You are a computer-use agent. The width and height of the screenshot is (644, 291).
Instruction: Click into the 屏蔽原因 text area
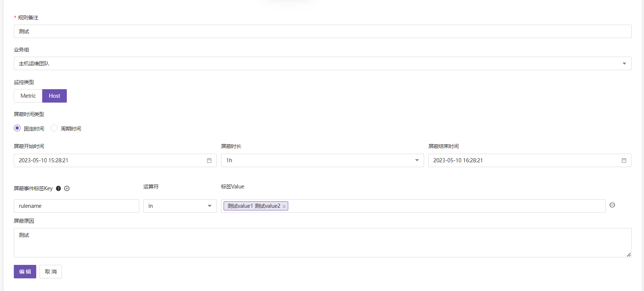[x=323, y=242]
